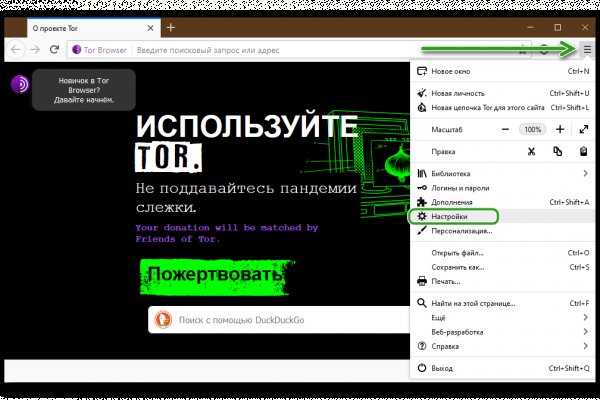Zoom in with the plus button
This screenshot has height=400, width=600.
[558, 130]
